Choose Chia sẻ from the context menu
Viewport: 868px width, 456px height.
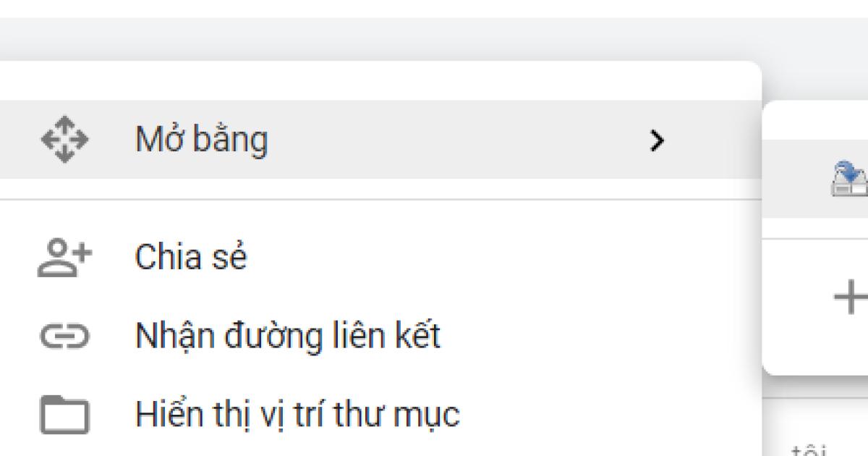coord(191,258)
